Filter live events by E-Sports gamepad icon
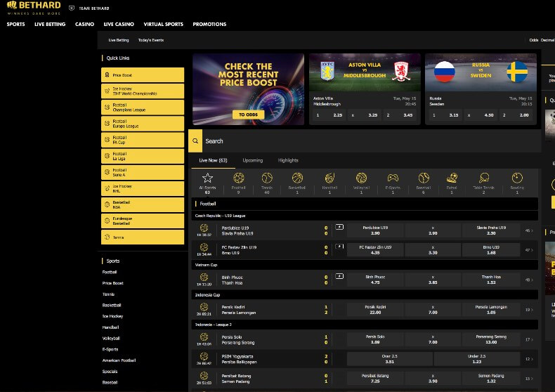This screenshot has height=392, width=555. pos(393,178)
